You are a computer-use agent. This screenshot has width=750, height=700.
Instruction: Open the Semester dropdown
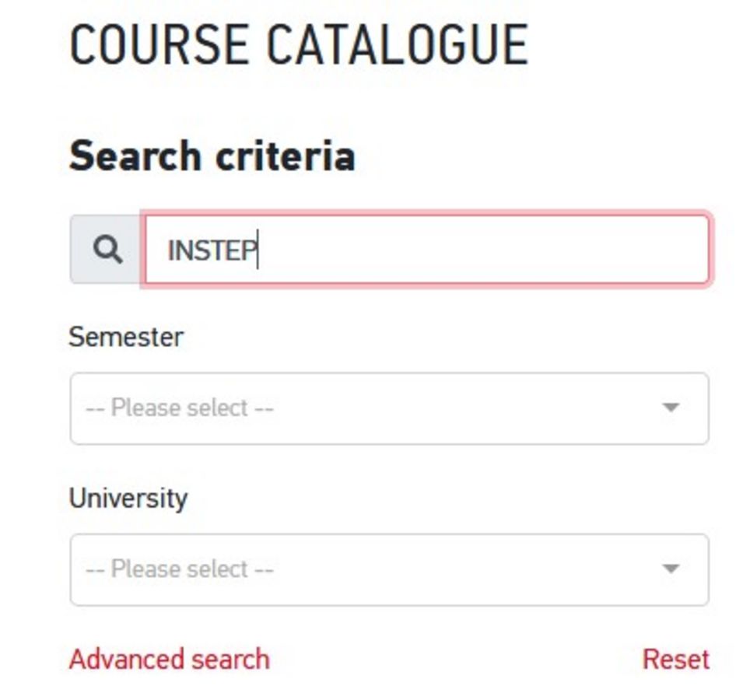(x=389, y=408)
